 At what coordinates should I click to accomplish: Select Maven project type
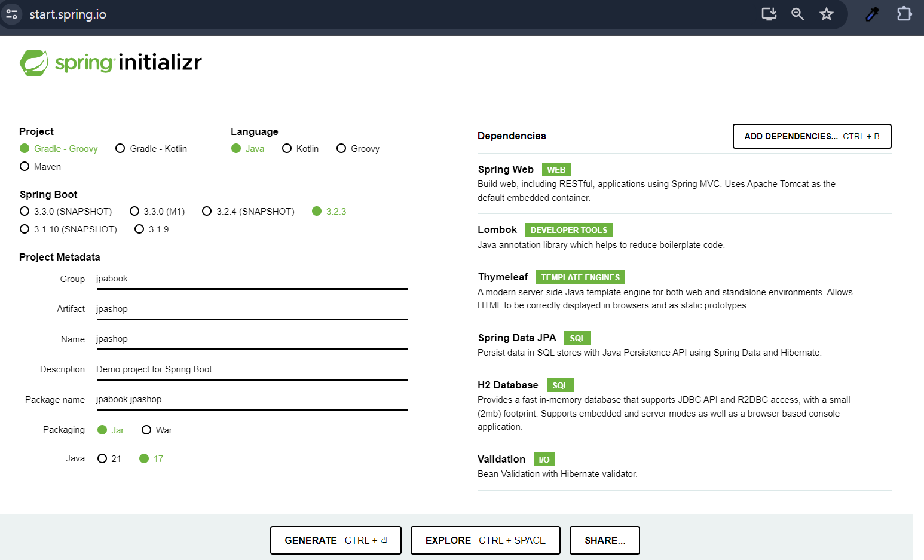(x=40, y=167)
